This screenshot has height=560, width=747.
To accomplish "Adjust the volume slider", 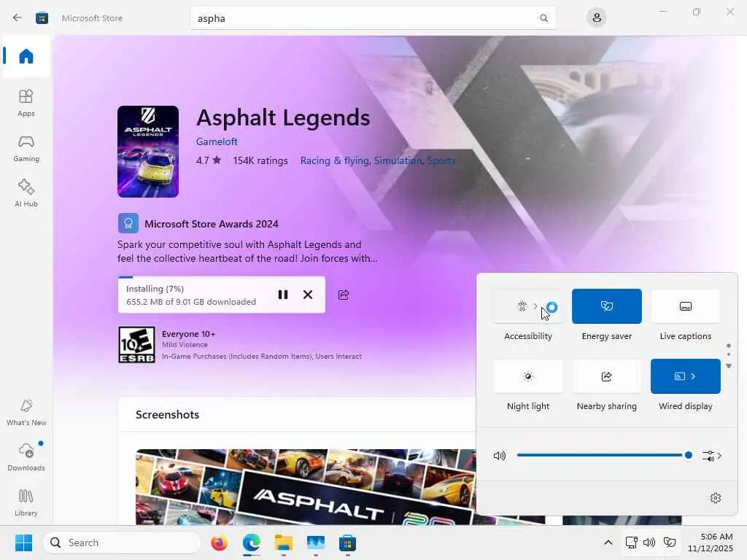I will 604,455.
